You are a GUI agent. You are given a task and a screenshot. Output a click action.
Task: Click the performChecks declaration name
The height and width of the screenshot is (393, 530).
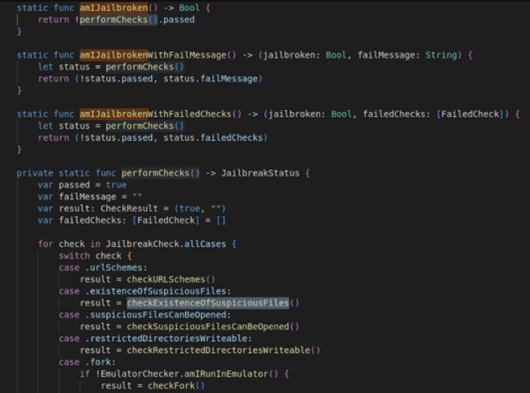(x=155, y=173)
